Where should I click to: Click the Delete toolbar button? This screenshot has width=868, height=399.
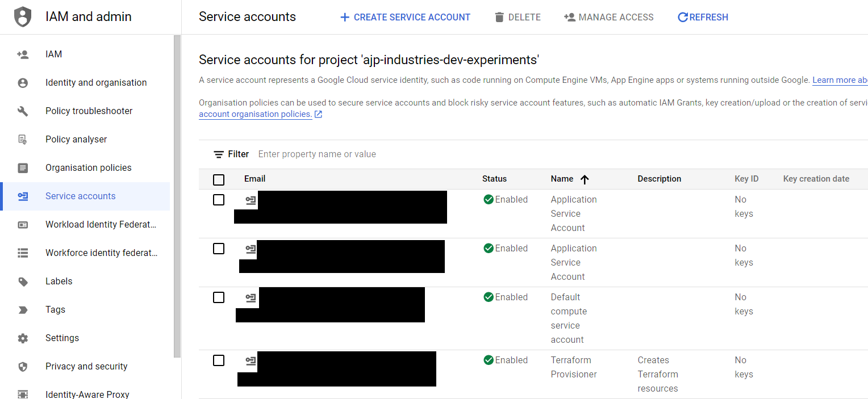518,18
